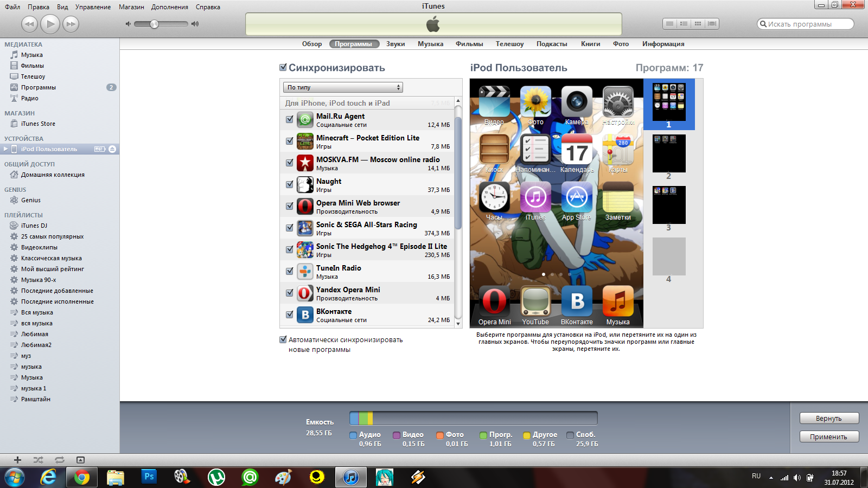Image resolution: width=868 pixels, height=488 pixels.
Task: Select home screen page 2 thumbnail
Action: (669, 154)
